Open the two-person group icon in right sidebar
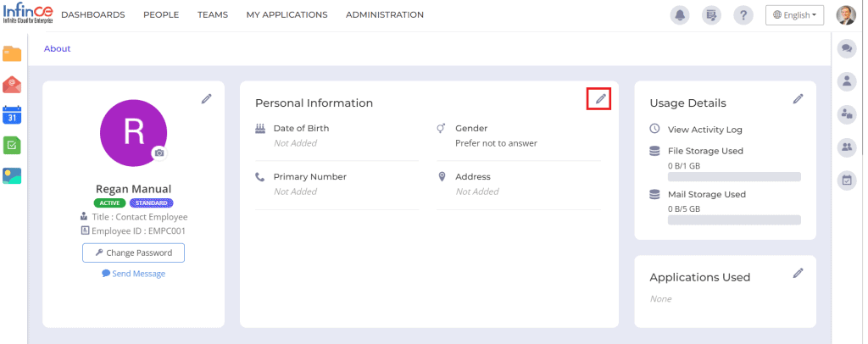This screenshot has height=344, width=868. (847, 147)
